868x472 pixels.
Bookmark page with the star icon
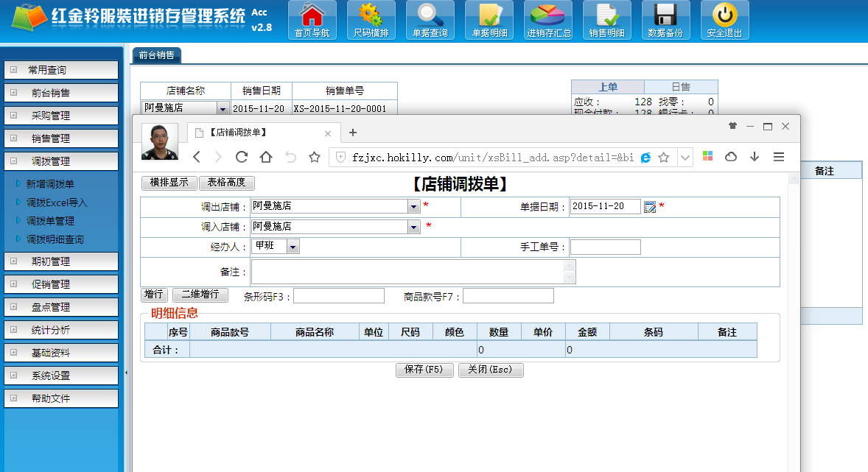coord(315,157)
